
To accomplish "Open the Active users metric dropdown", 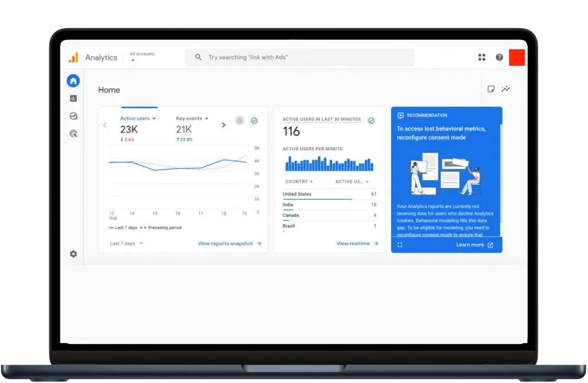I will [137, 118].
